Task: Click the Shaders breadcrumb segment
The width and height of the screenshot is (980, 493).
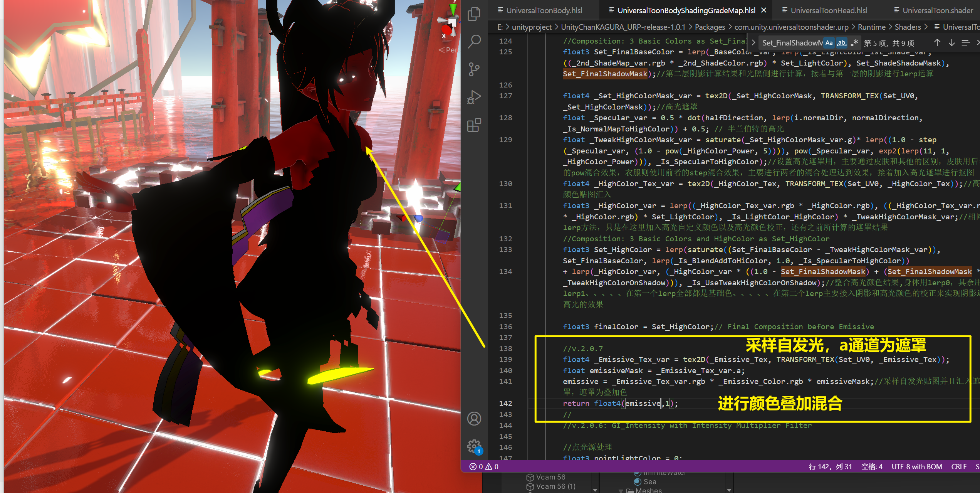Action: point(908,27)
